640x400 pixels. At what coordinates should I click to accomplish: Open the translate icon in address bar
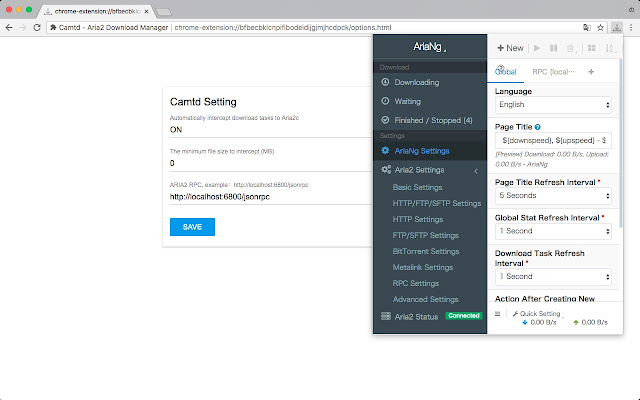[x=587, y=27]
